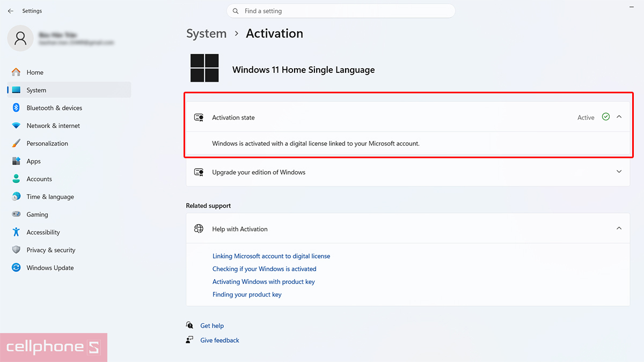The image size is (644, 362).
Task: Click the Accessibility figure icon
Action: point(16,232)
